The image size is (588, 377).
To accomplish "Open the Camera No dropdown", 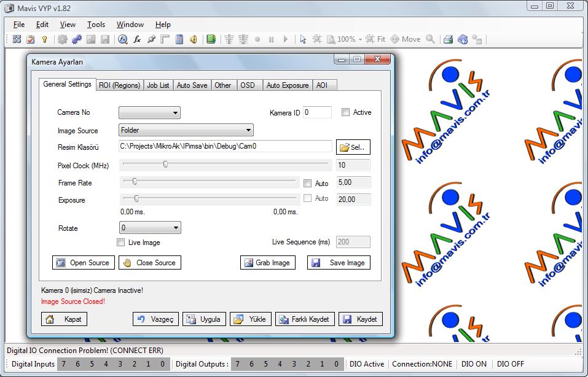I will coord(150,112).
